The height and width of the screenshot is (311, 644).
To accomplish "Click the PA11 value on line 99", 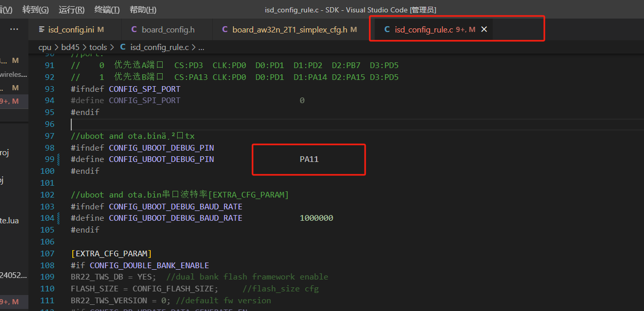I will [309, 159].
